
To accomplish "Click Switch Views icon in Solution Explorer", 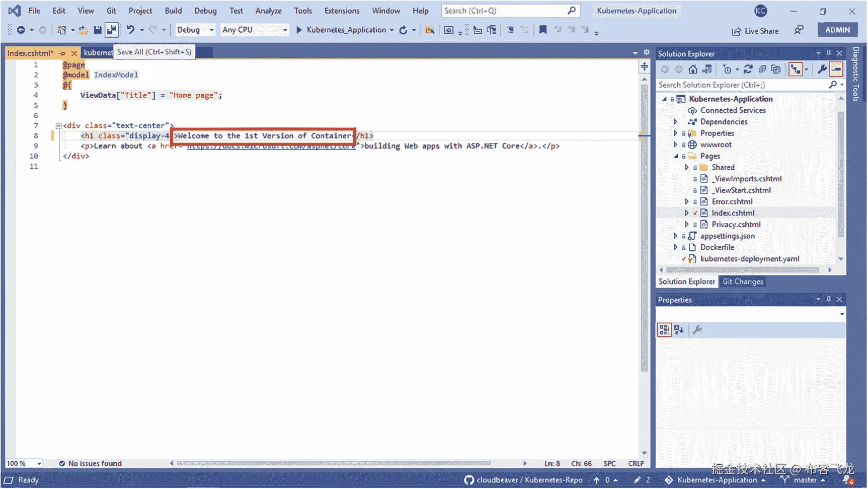I will pyautogui.click(x=707, y=69).
